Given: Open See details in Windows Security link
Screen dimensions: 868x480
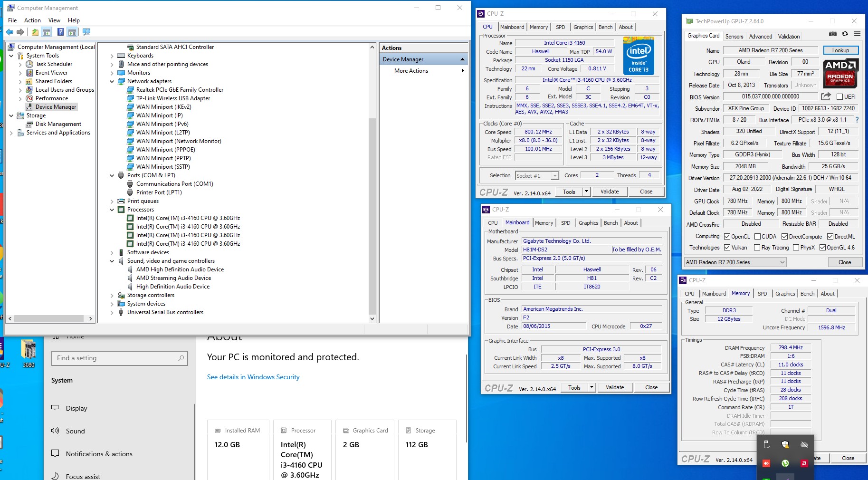Looking at the screenshot, I should [x=253, y=377].
